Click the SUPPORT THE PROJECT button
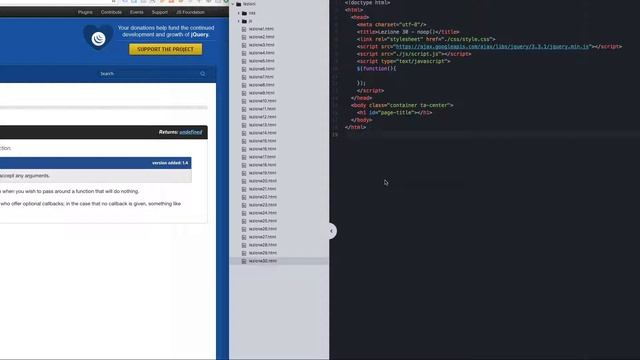The width and height of the screenshot is (640, 360). point(165,49)
